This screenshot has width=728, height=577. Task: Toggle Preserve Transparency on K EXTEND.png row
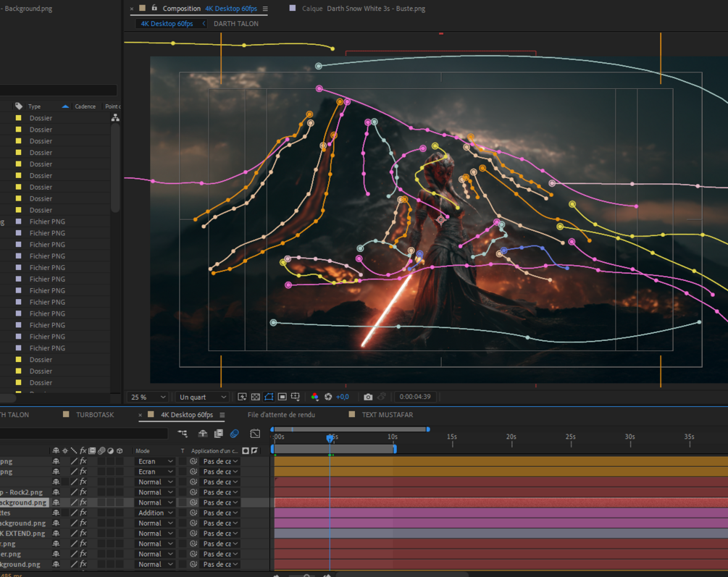click(182, 534)
